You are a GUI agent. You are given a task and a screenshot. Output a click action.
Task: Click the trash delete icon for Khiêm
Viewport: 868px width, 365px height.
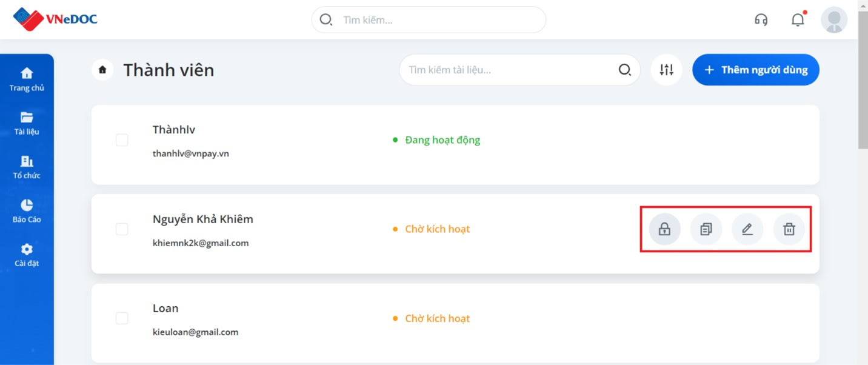[x=789, y=229]
